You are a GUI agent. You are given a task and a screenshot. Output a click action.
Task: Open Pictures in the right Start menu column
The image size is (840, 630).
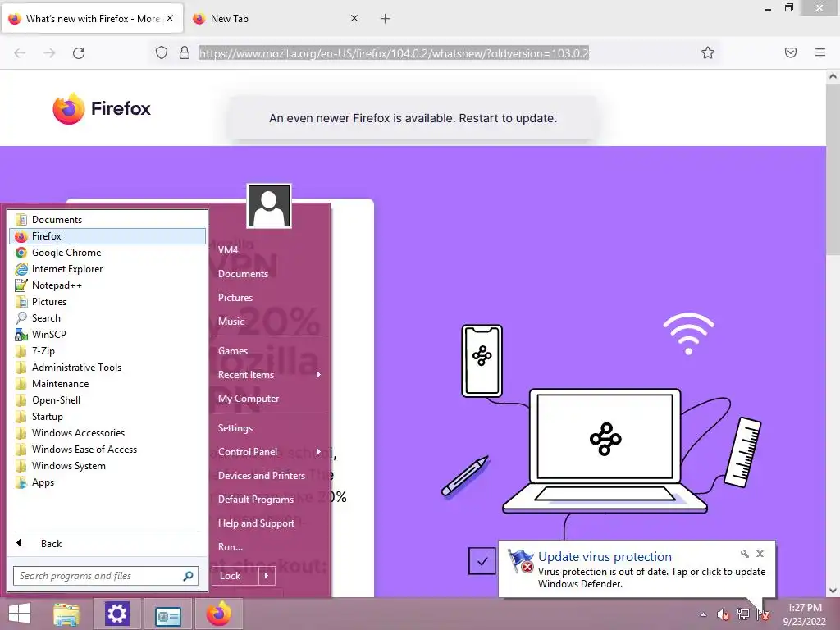tap(269, 297)
